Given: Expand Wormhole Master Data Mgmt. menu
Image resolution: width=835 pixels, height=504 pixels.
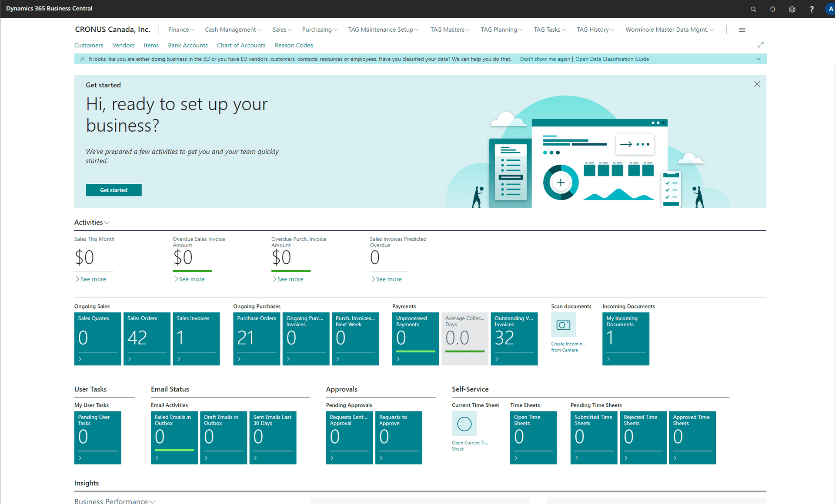Looking at the screenshot, I should point(670,30).
